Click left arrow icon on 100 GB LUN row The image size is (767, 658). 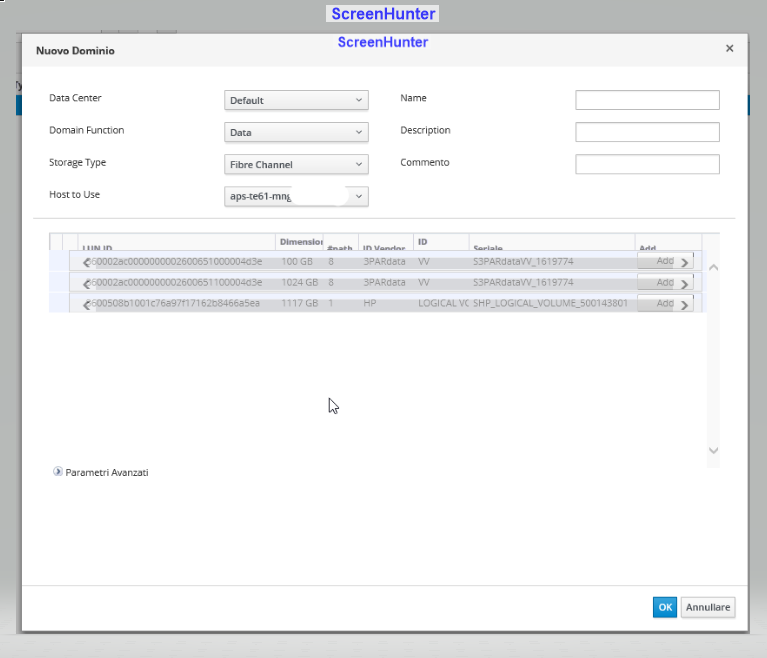coord(86,262)
